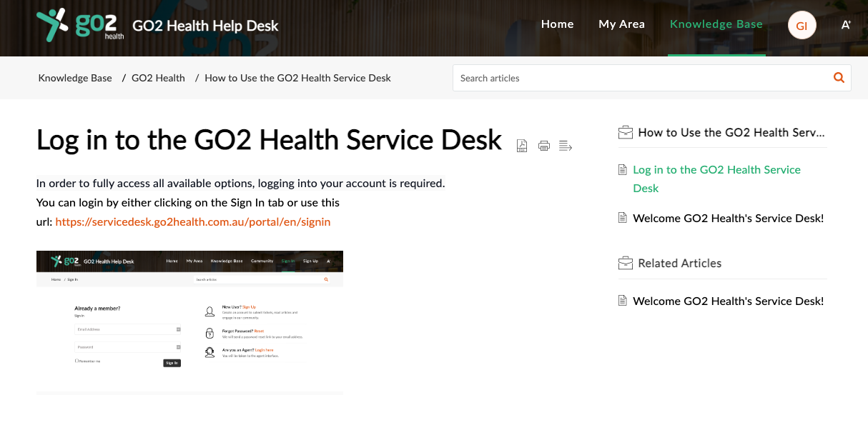868x425 pixels.
Task: Click the briefcase icon beside How to Use section
Action: (626, 132)
